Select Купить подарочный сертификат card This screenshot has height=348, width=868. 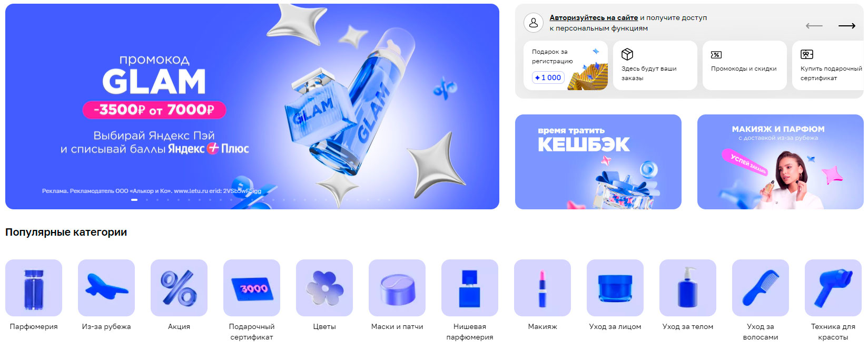coord(828,65)
